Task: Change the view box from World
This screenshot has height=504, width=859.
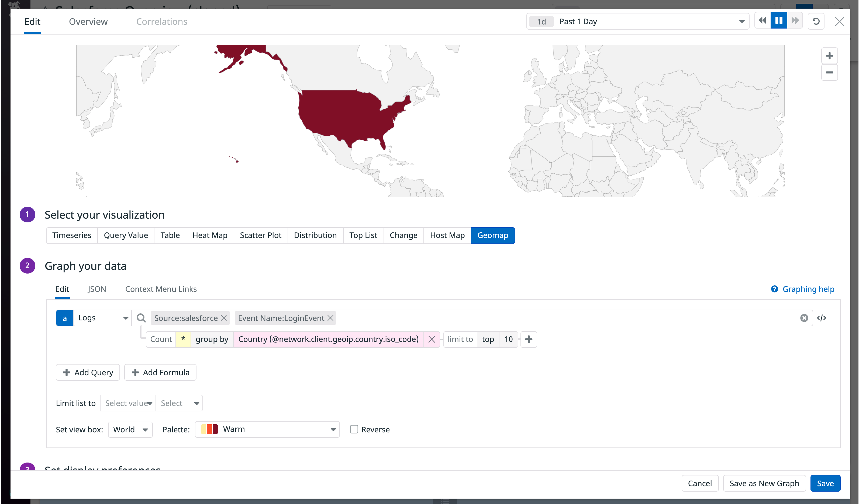Action: [130, 429]
